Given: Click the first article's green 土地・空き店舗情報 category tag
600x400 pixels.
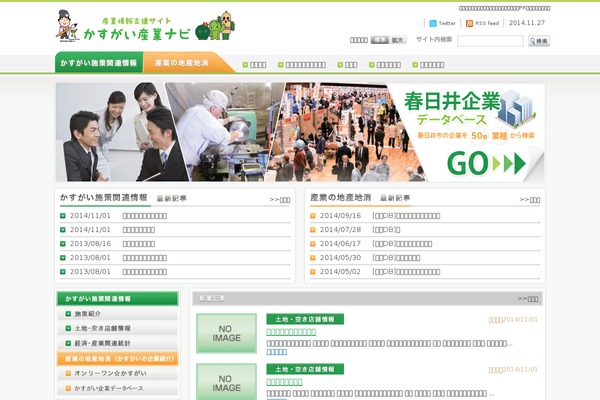Looking at the screenshot, I should point(305,319).
